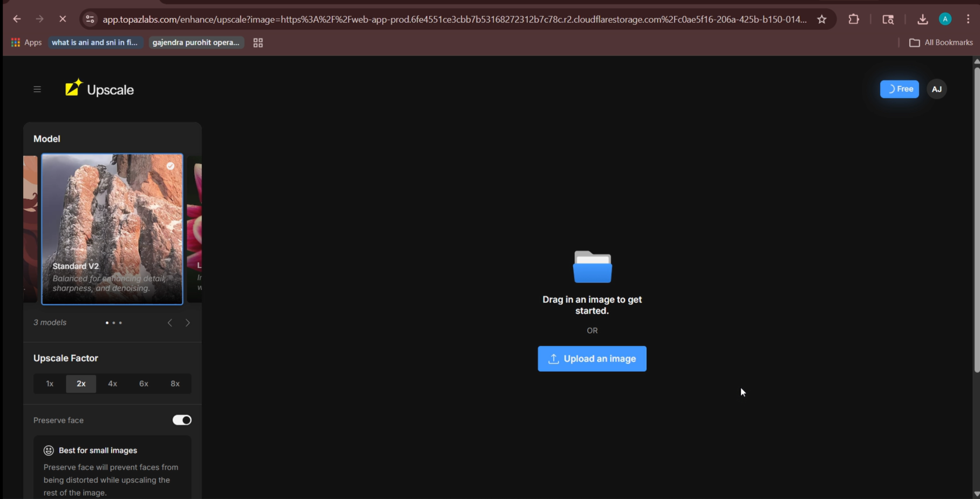The width and height of the screenshot is (980, 499).
Task: Click the 'Drag in an image to get started' text
Action: 592,305
